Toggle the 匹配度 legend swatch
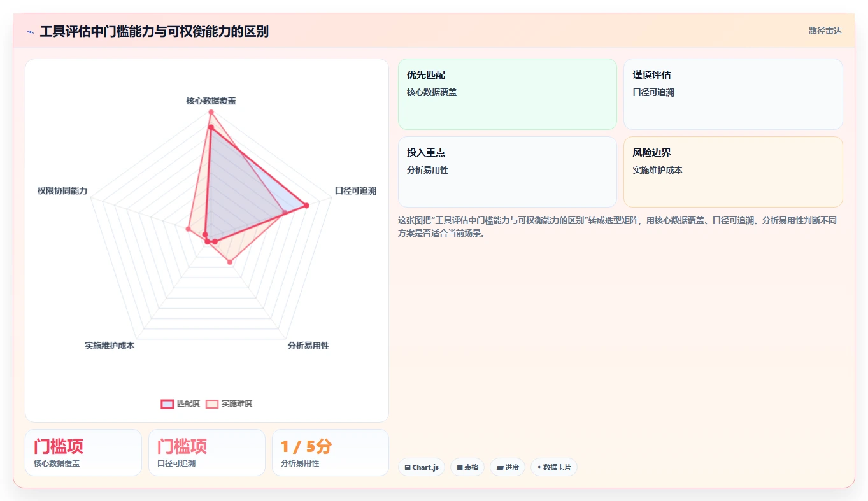This screenshot has width=868, height=501. tap(167, 404)
